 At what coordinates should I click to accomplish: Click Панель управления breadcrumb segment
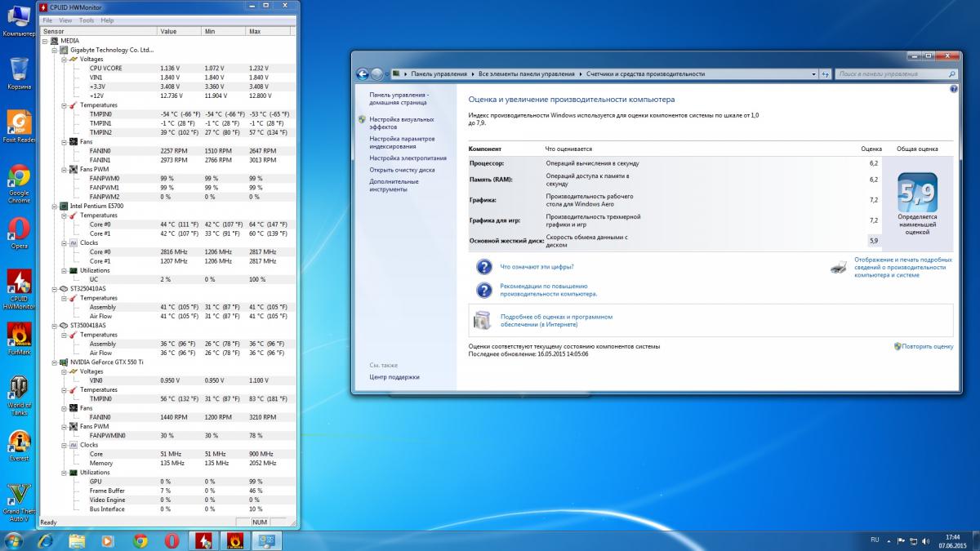coord(439,73)
